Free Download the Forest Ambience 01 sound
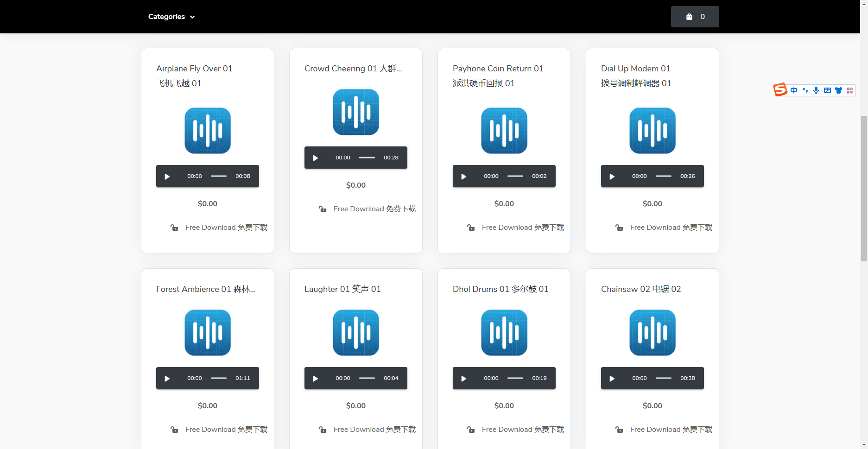The image size is (868, 449). click(x=226, y=429)
